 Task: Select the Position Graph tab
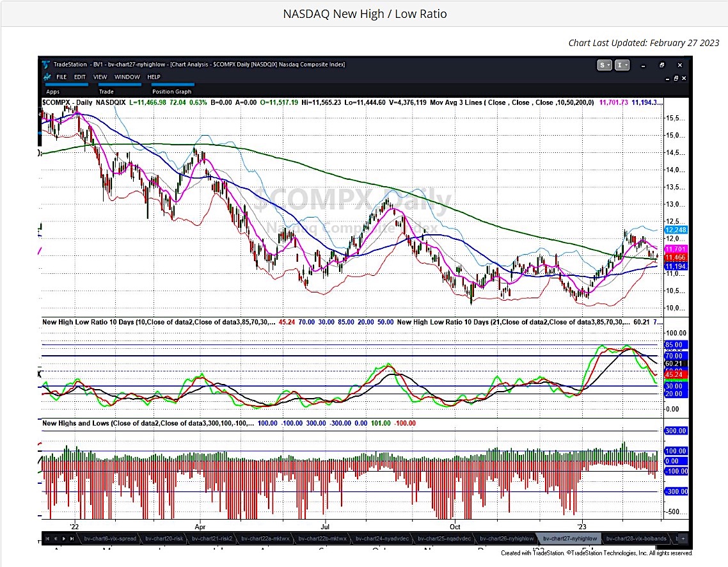pos(171,91)
